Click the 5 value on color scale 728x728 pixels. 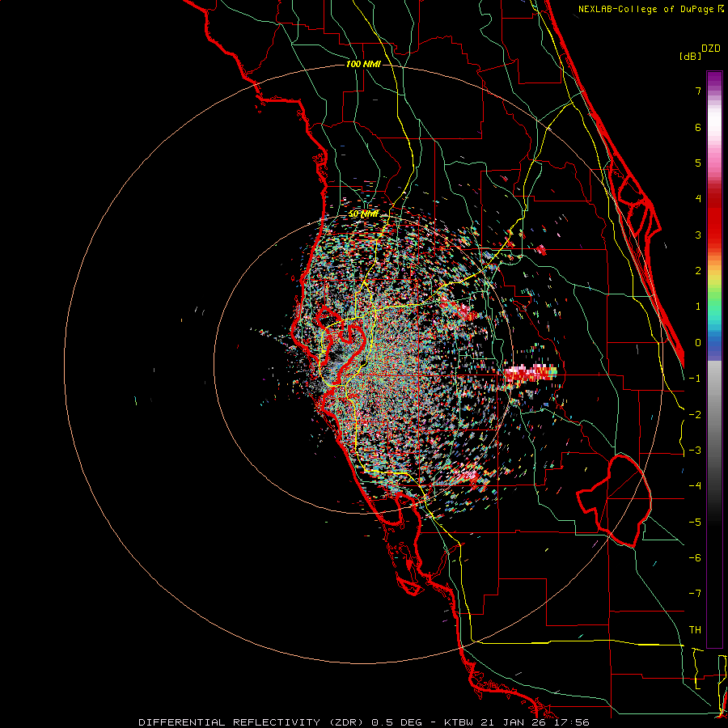click(698, 163)
